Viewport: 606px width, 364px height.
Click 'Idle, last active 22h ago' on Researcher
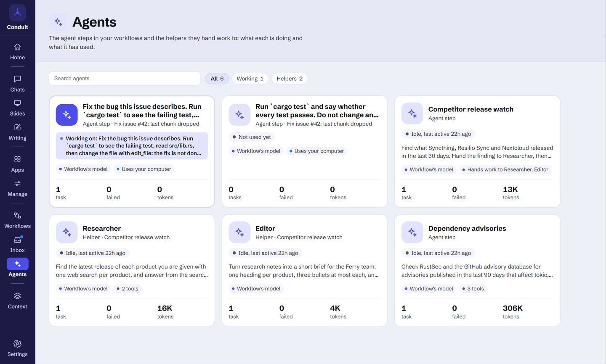[x=92, y=253]
